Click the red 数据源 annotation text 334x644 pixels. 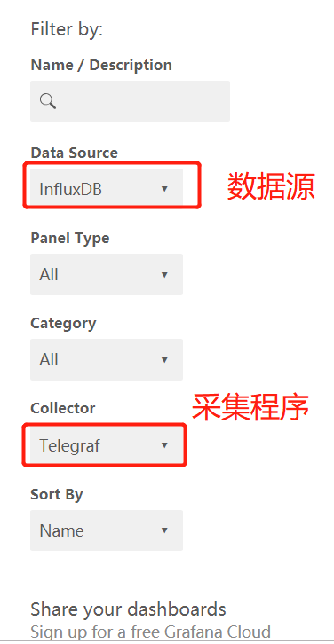(x=272, y=186)
